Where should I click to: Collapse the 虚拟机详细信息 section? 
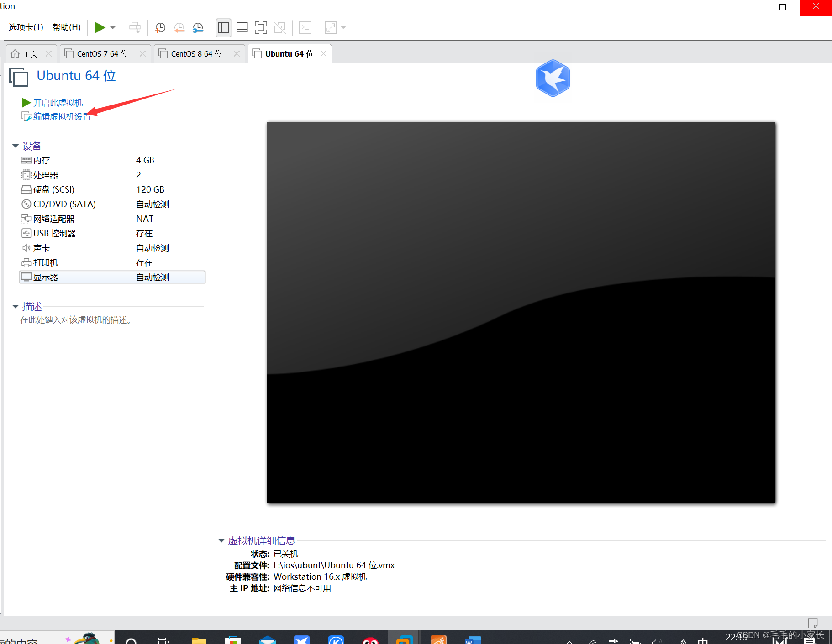(x=221, y=540)
